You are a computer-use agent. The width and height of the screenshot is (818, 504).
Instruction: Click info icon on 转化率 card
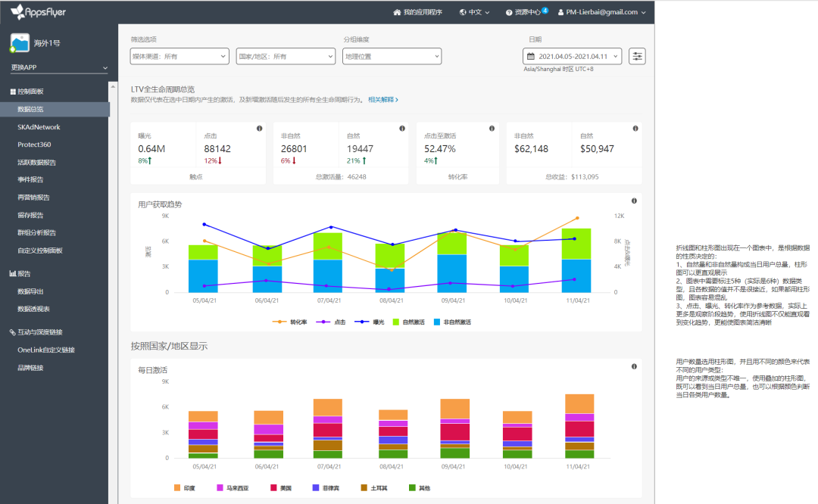click(x=492, y=129)
